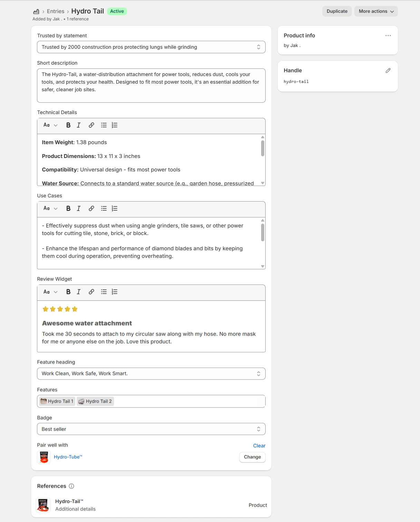Click the Technical Details scrollbar thumb

click(x=262, y=148)
